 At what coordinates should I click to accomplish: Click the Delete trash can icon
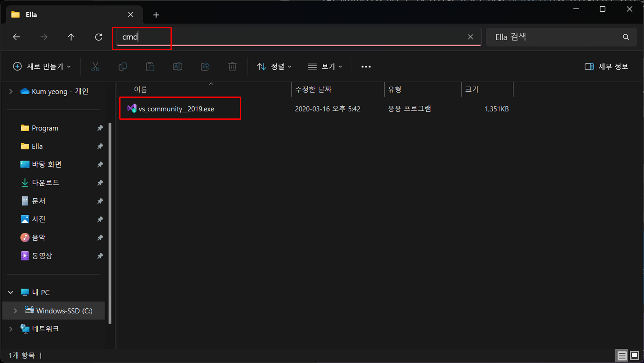[x=232, y=67]
